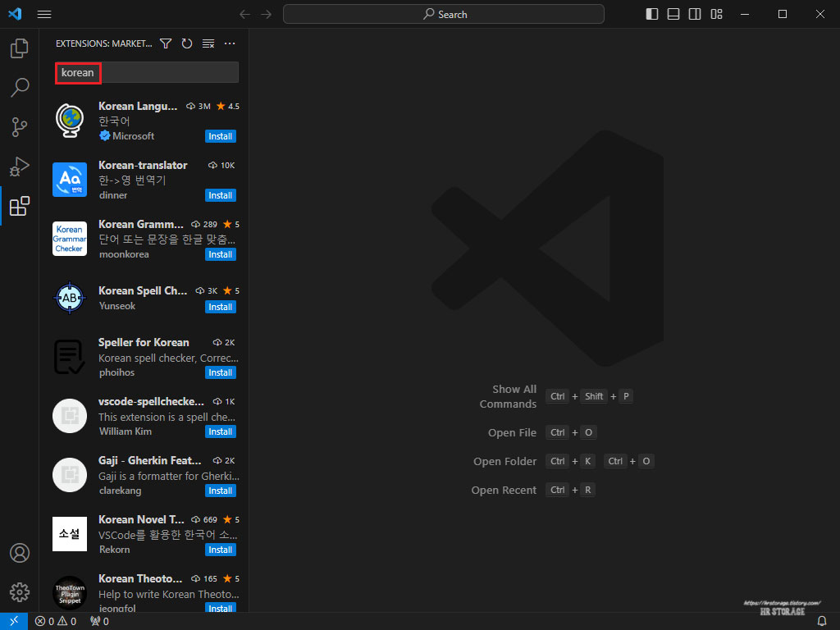Viewport: 840px width, 630px height.
Task: Open the Views and More Actions ellipsis
Action: pos(230,43)
